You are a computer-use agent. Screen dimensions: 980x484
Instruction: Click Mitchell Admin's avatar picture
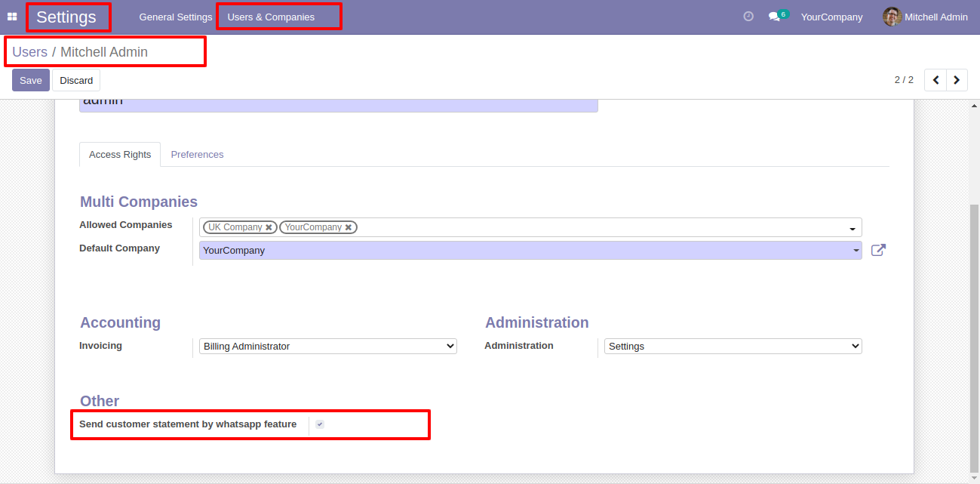(x=892, y=17)
